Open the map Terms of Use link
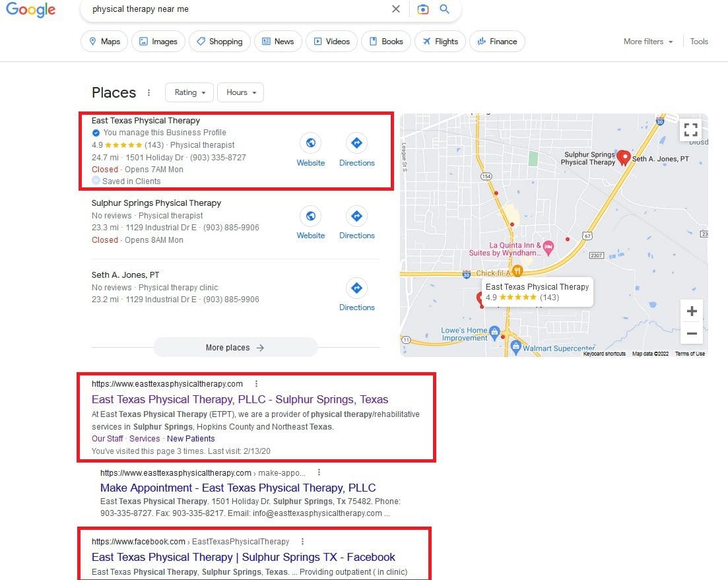This screenshot has height=580, width=728. (x=690, y=354)
